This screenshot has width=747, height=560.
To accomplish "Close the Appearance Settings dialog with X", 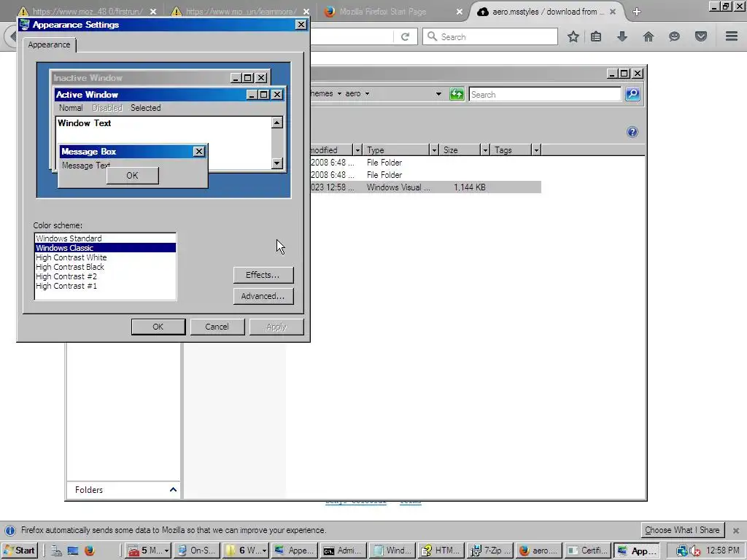I will click(x=301, y=24).
